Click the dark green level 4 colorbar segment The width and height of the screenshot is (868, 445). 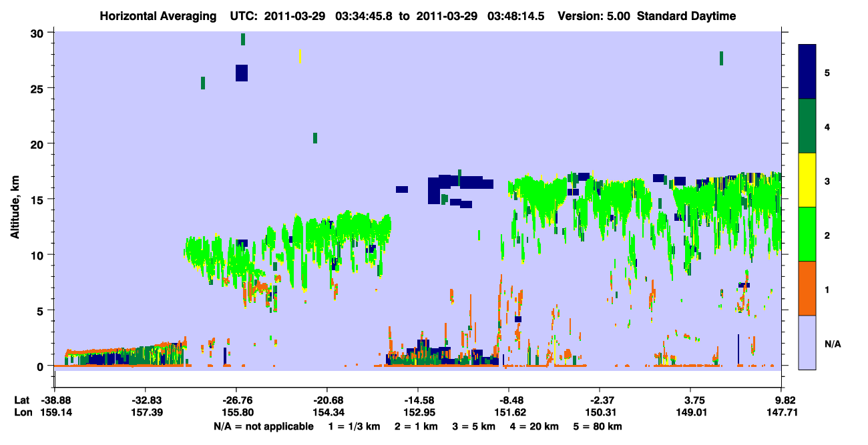click(807, 126)
